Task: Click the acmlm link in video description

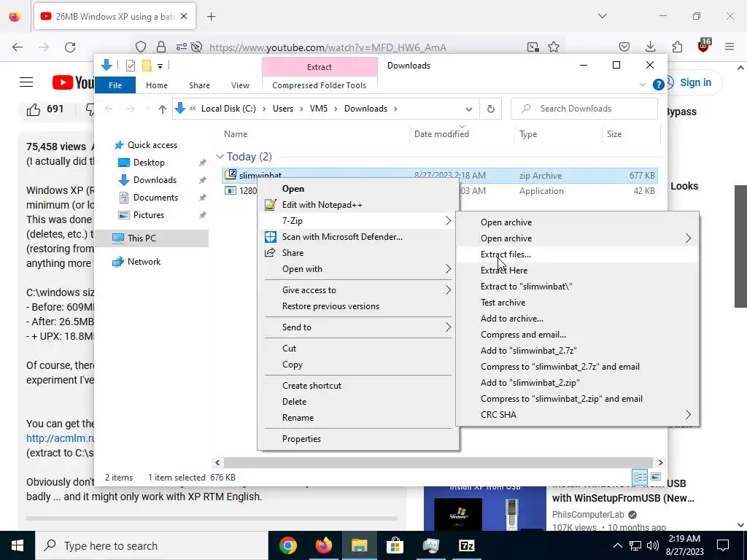Action: 60,438
